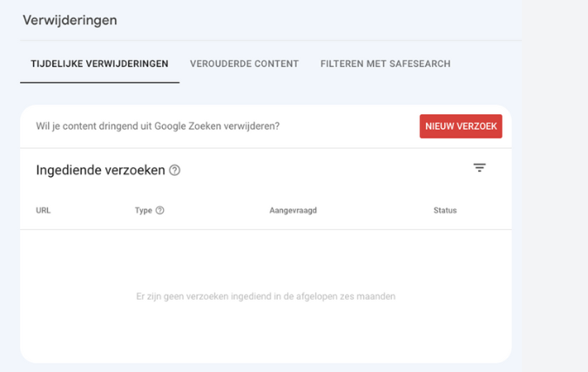This screenshot has width=588, height=372.
Task: Select the Ingediende verzoeken heading text
Action: (100, 170)
